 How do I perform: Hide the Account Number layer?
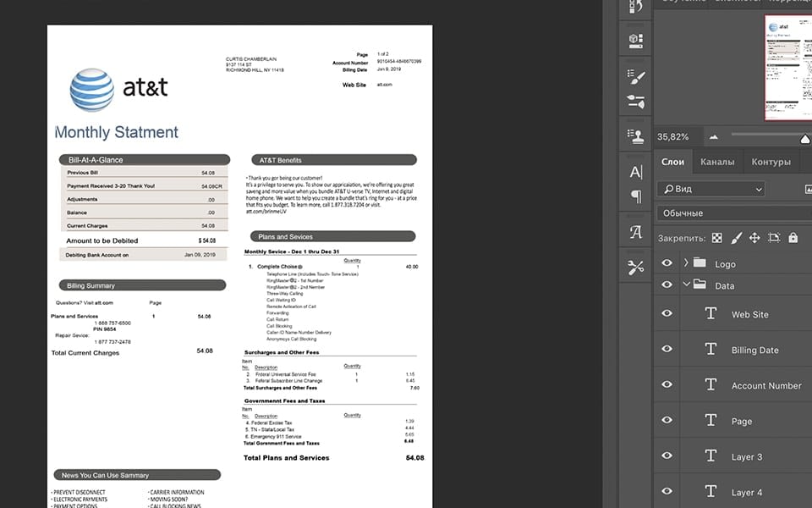click(667, 384)
